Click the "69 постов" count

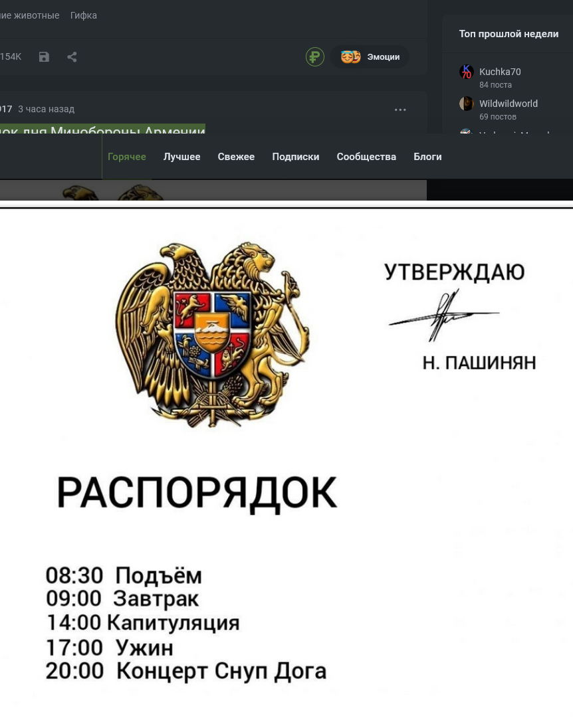pyautogui.click(x=498, y=116)
